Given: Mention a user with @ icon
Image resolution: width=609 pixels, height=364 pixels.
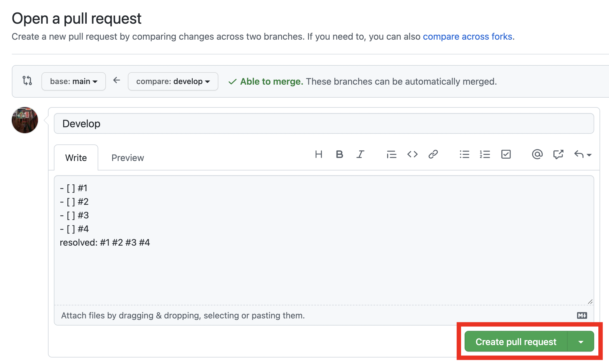Looking at the screenshot, I should [x=537, y=154].
